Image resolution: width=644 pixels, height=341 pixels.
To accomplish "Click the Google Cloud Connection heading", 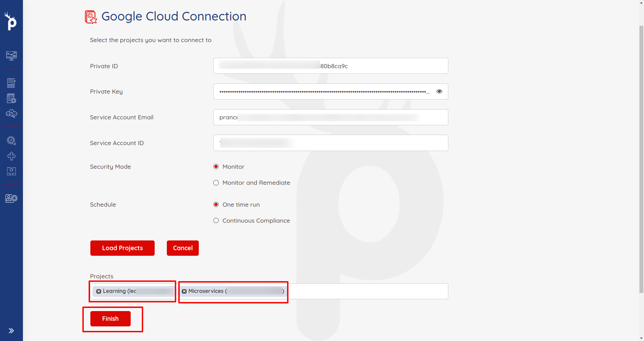I will [x=174, y=16].
